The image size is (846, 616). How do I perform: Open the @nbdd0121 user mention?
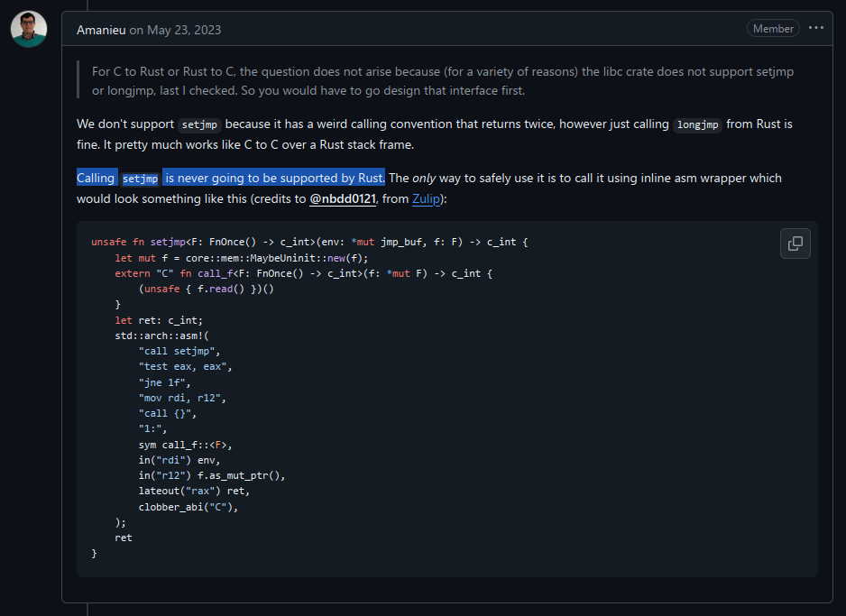[x=342, y=199]
